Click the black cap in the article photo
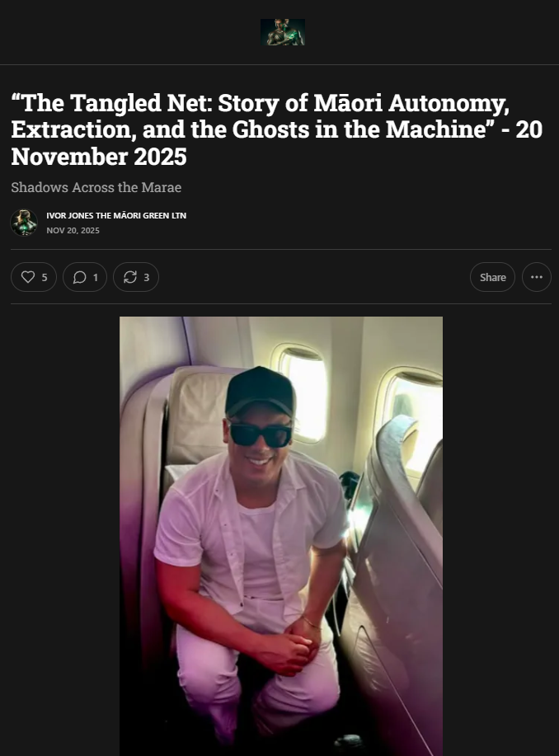Viewport: 559px width, 756px height. pos(261,392)
